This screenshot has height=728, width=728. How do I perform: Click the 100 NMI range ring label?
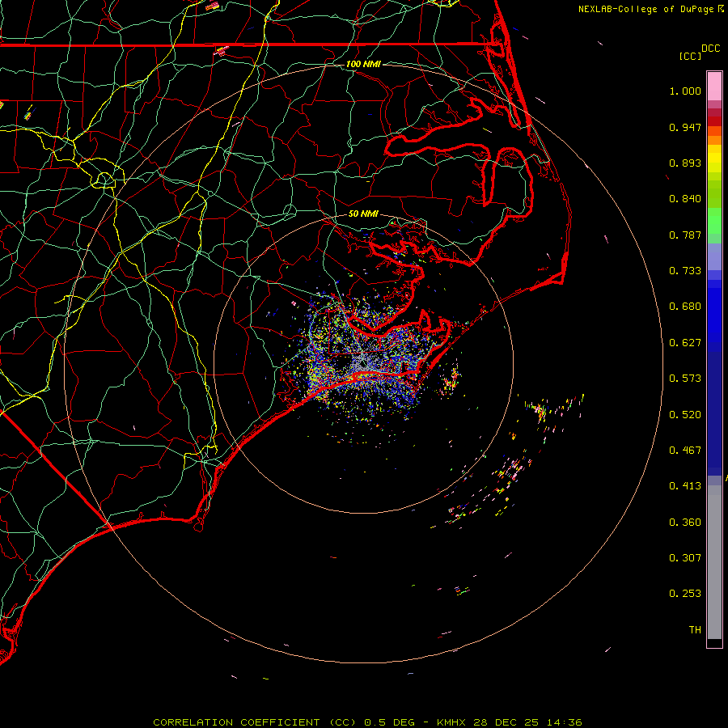click(x=363, y=64)
